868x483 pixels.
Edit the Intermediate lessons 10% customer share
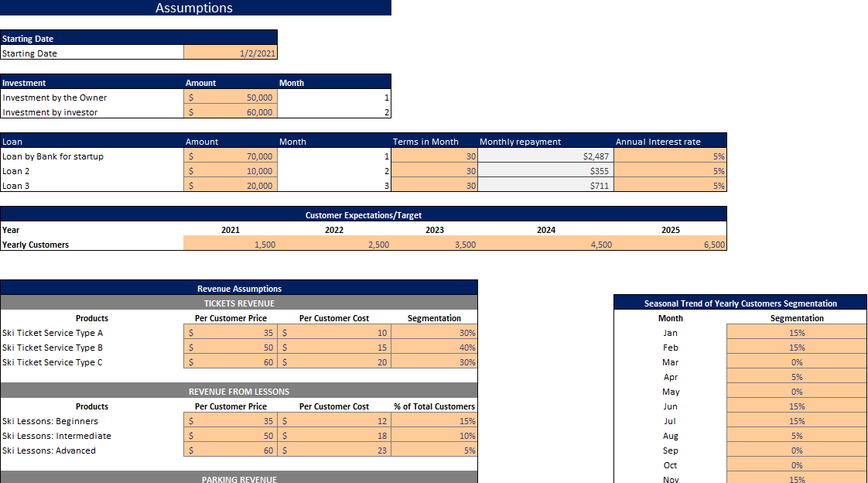[x=433, y=435]
